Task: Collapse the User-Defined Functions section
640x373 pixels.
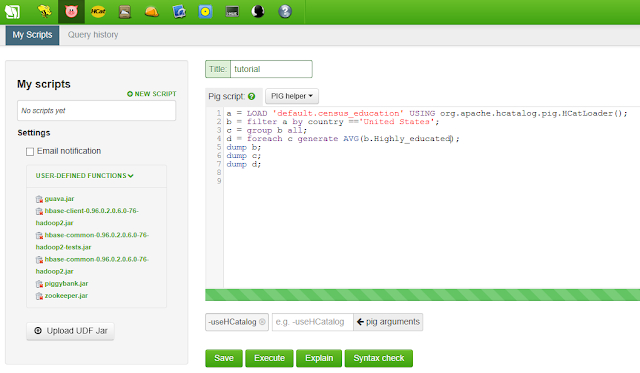Action: [x=84, y=176]
